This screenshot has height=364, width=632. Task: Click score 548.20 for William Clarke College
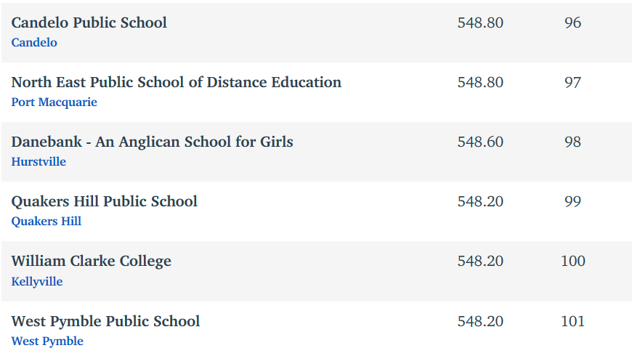480,262
